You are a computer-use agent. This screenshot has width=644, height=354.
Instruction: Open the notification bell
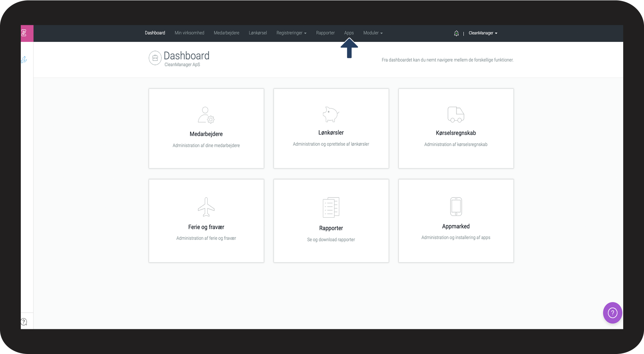456,33
